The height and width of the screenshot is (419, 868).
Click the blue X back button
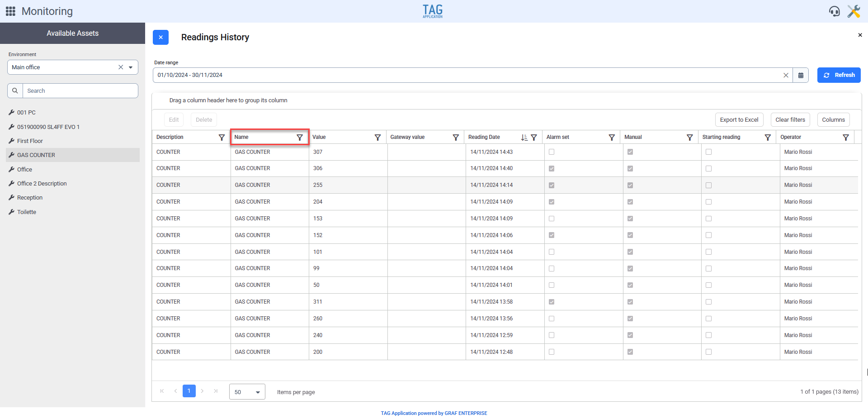pyautogui.click(x=160, y=37)
